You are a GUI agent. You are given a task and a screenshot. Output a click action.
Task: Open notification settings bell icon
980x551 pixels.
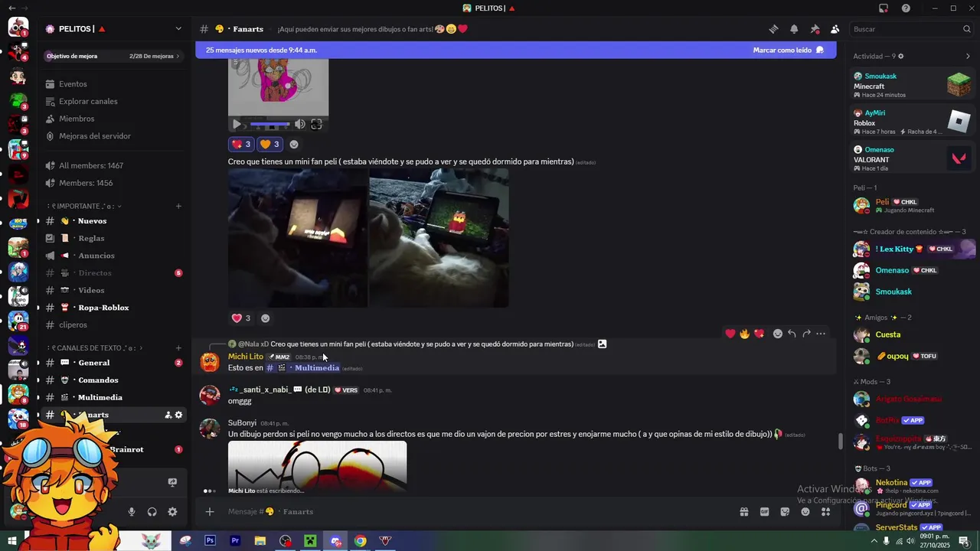[794, 29]
